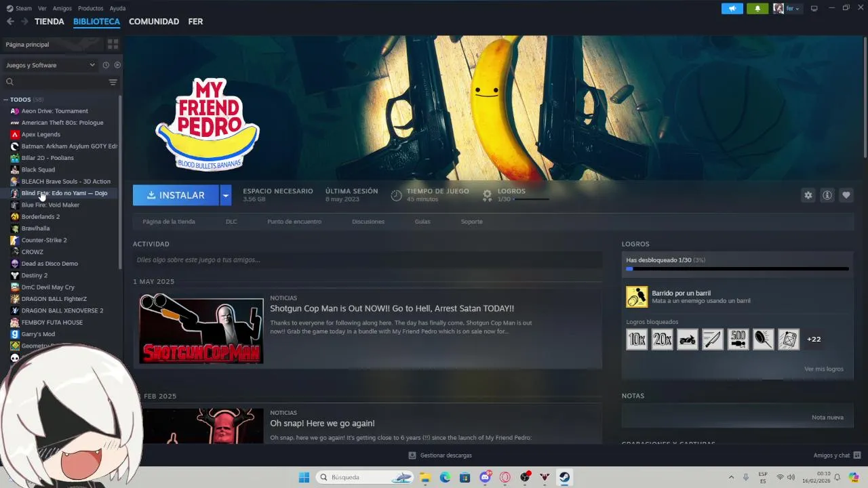The image size is (868, 488).
Task: Open the Ayuda menu
Action: pyautogui.click(x=117, y=9)
